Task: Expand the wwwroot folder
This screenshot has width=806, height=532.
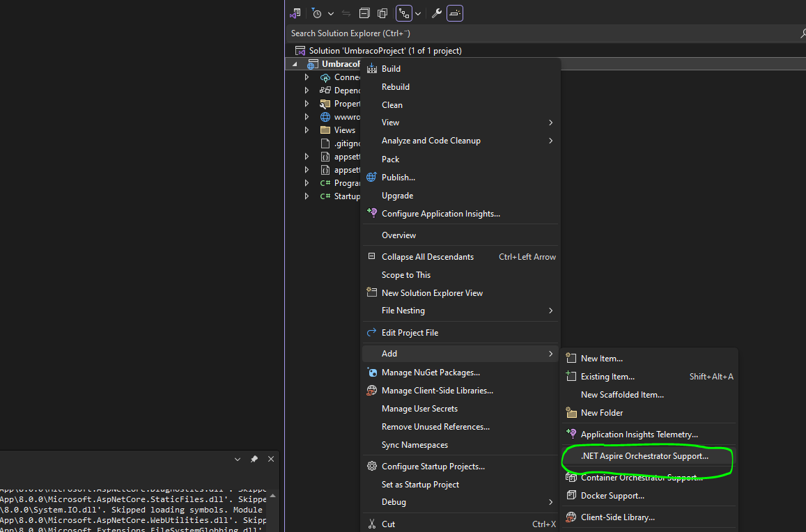Action: 307,117
